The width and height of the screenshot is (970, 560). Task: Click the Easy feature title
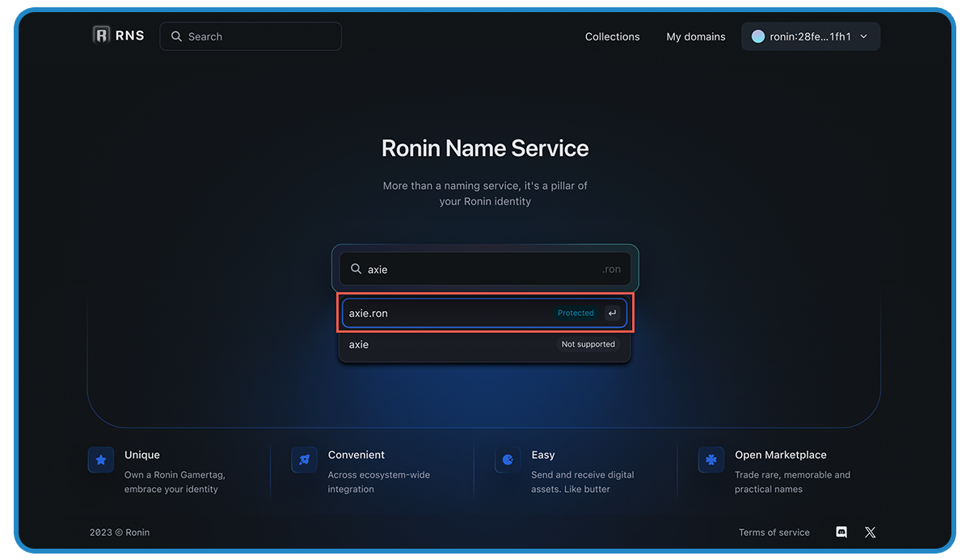tap(543, 455)
